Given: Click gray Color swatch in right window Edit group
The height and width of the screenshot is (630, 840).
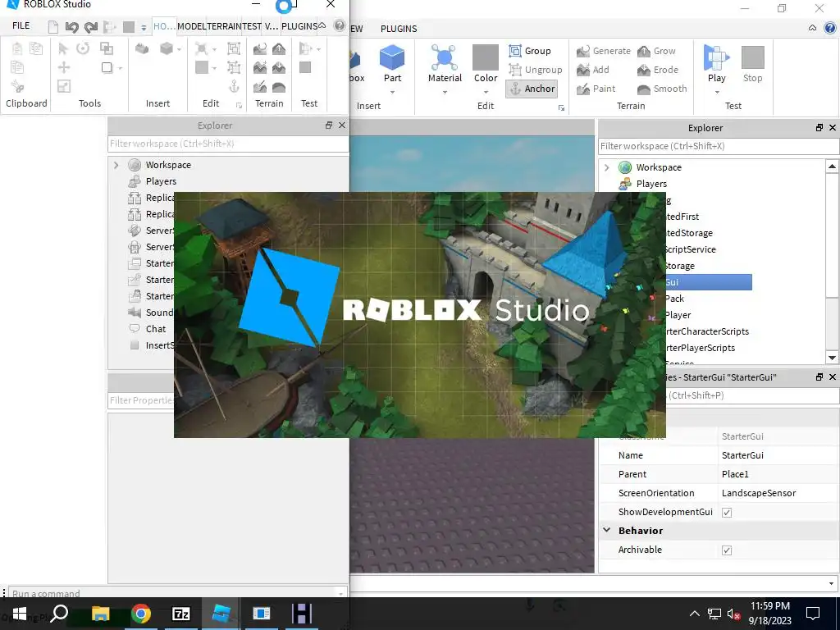Looking at the screenshot, I should 486,57.
